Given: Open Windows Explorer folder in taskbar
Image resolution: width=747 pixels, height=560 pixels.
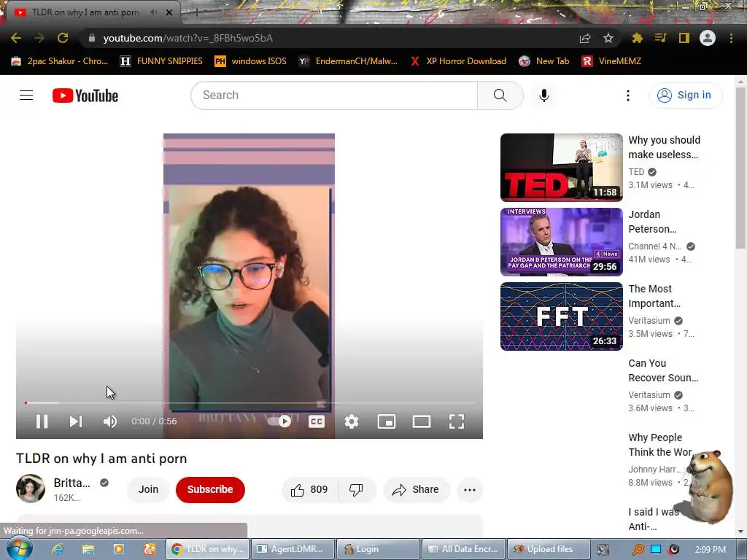Looking at the screenshot, I should (88, 549).
